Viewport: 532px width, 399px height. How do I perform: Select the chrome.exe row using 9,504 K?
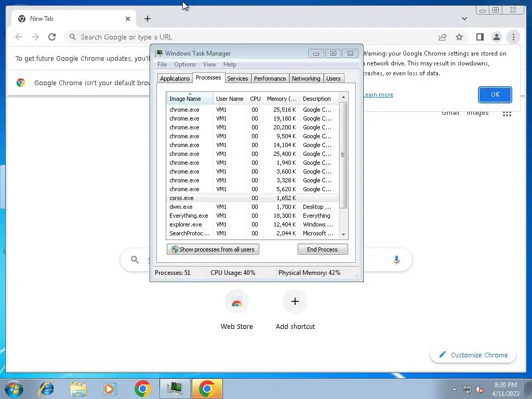click(x=252, y=136)
